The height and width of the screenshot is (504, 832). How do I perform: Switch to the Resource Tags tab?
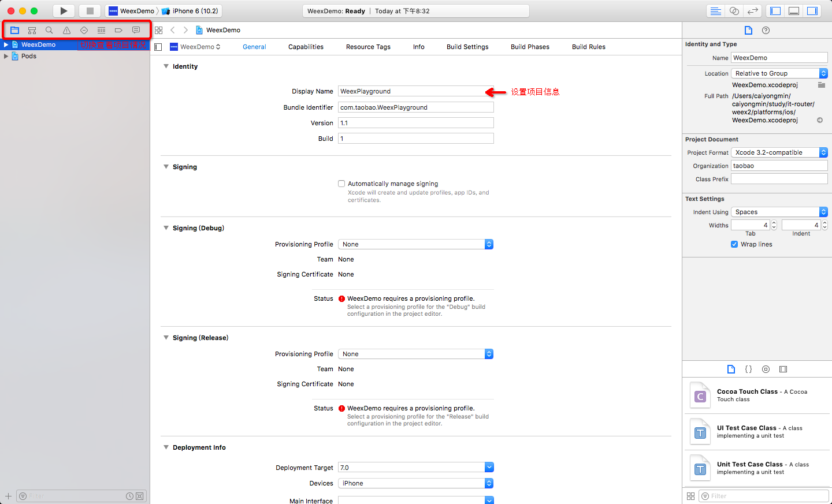368,47
